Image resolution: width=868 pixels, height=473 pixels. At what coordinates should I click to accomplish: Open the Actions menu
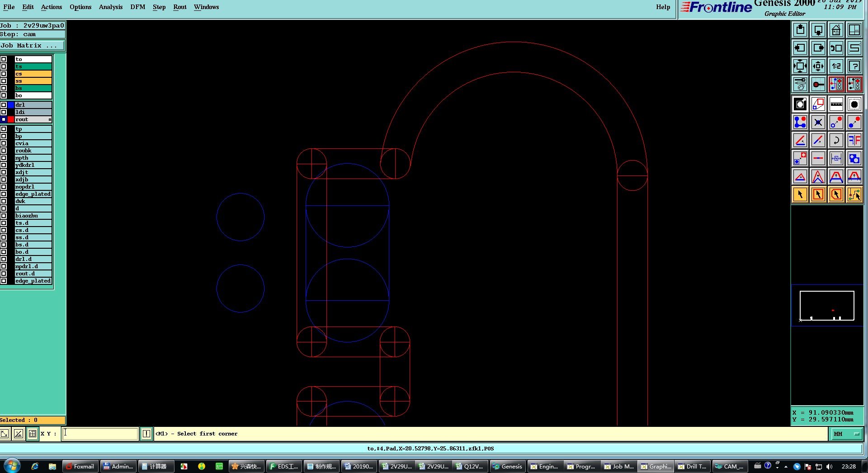52,7
